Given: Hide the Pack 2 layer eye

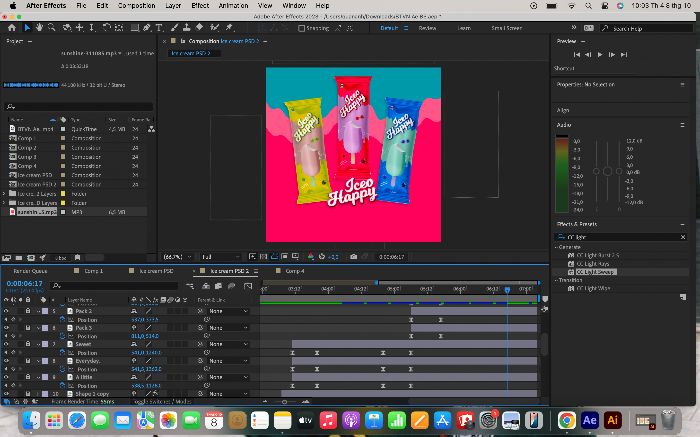Looking at the screenshot, I should [x=6, y=311].
